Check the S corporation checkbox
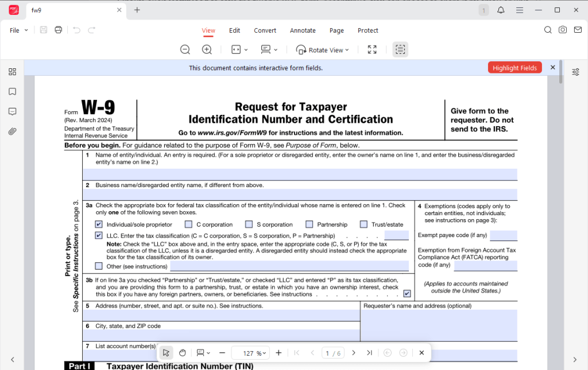 (x=249, y=224)
